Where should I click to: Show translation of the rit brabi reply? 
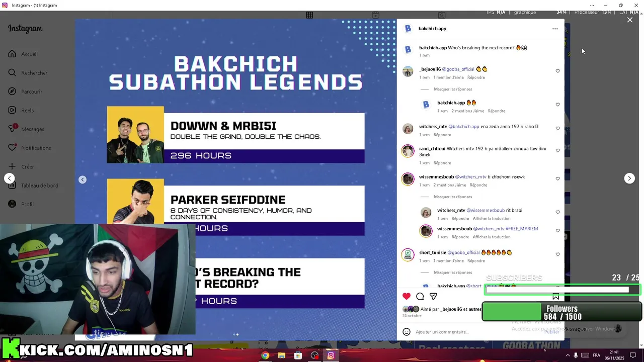[492, 219]
